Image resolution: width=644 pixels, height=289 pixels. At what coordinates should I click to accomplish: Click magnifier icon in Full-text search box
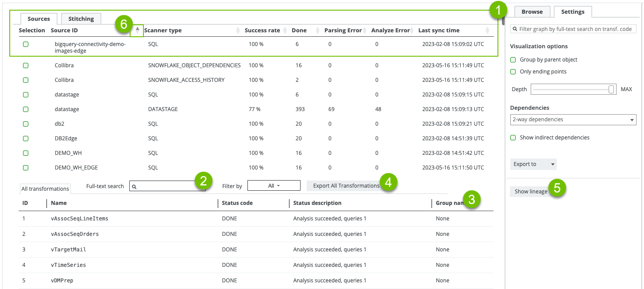[x=134, y=187]
